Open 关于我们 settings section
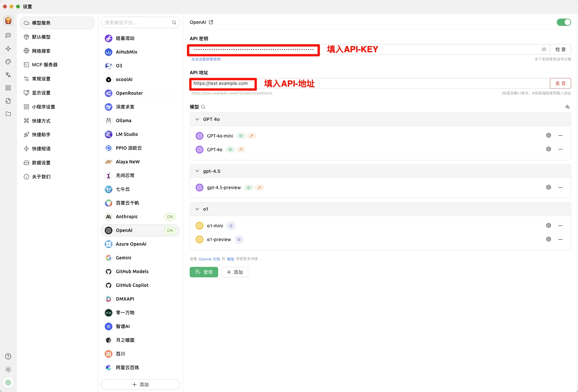This screenshot has width=578, height=392. coord(57,177)
